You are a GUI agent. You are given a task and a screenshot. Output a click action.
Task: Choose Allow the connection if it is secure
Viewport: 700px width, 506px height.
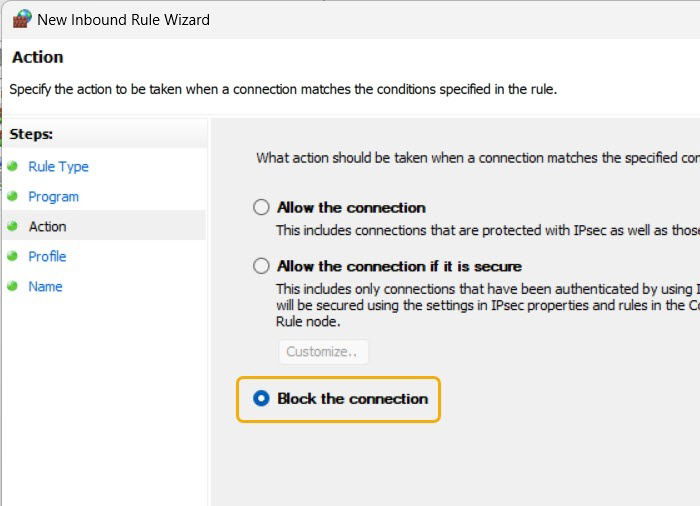tap(261, 266)
